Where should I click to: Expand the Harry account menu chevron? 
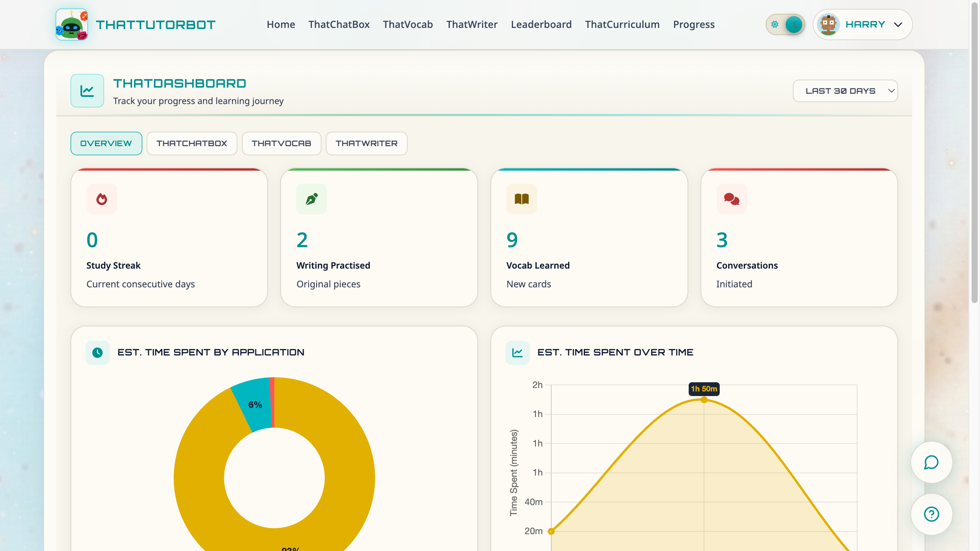898,24
